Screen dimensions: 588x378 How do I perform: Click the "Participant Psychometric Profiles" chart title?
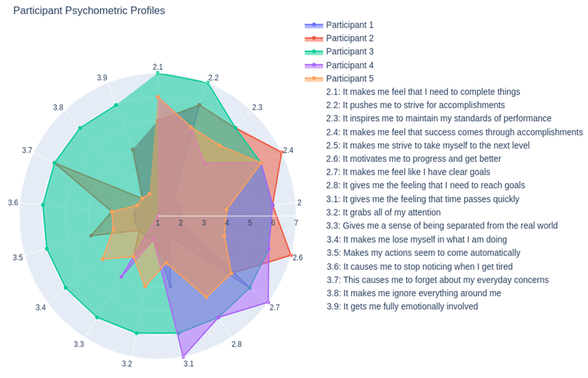[x=89, y=11]
